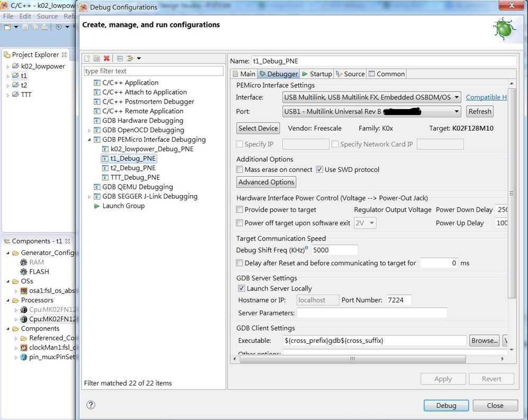Enable Mass erase on connect

click(x=240, y=169)
